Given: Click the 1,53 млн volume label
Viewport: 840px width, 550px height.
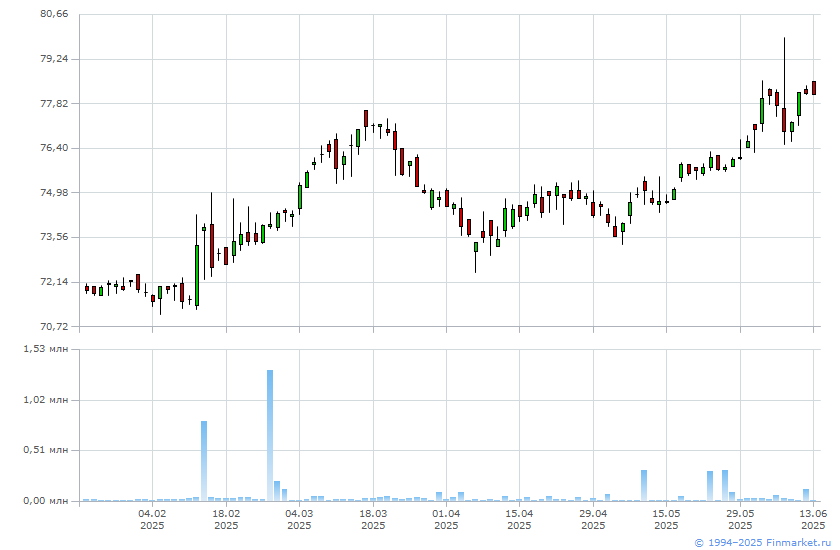Looking at the screenshot, I should [x=46, y=349].
